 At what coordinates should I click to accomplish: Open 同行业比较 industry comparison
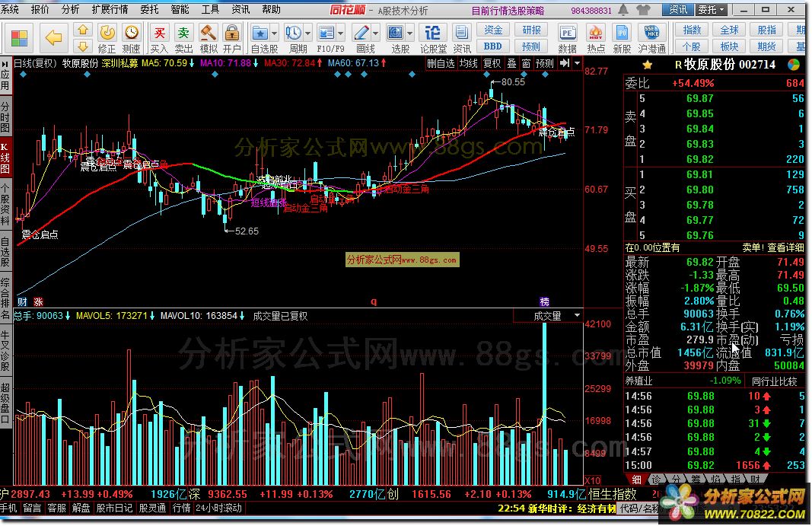tap(774, 381)
